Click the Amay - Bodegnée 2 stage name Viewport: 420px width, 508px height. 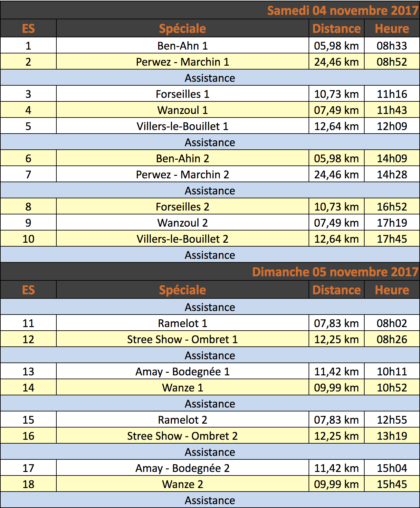(x=182, y=468)
